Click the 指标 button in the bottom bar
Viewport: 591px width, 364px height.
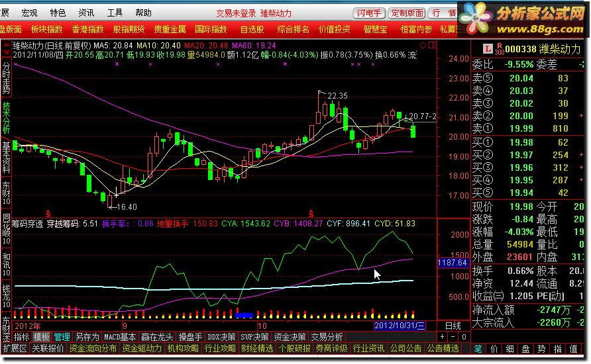(x=21, y=337)
